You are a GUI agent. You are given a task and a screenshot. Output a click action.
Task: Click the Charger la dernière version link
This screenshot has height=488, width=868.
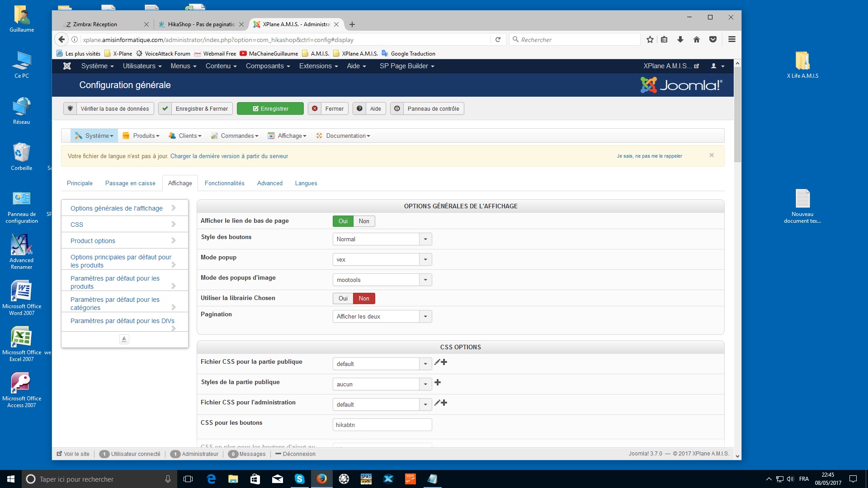point(229,156)
